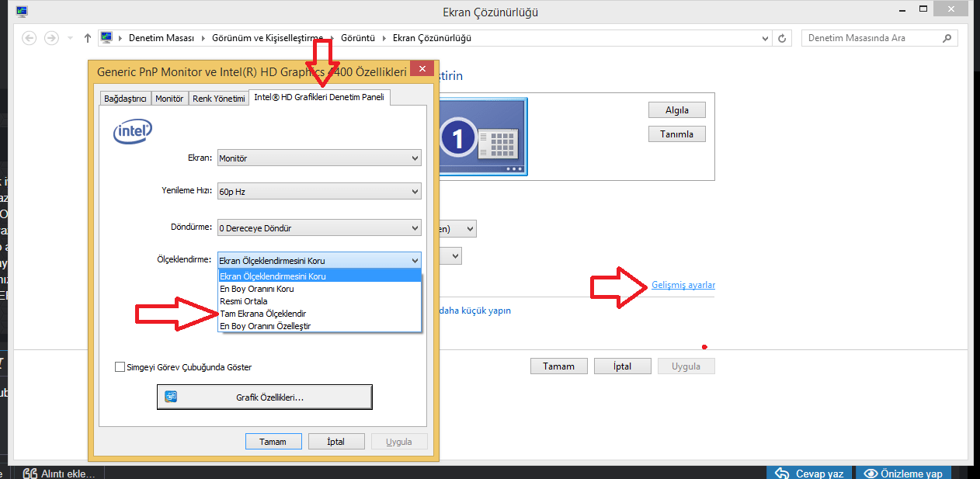
Task: Click breadcrumb chevron after Görüntü
Action: 384,38
